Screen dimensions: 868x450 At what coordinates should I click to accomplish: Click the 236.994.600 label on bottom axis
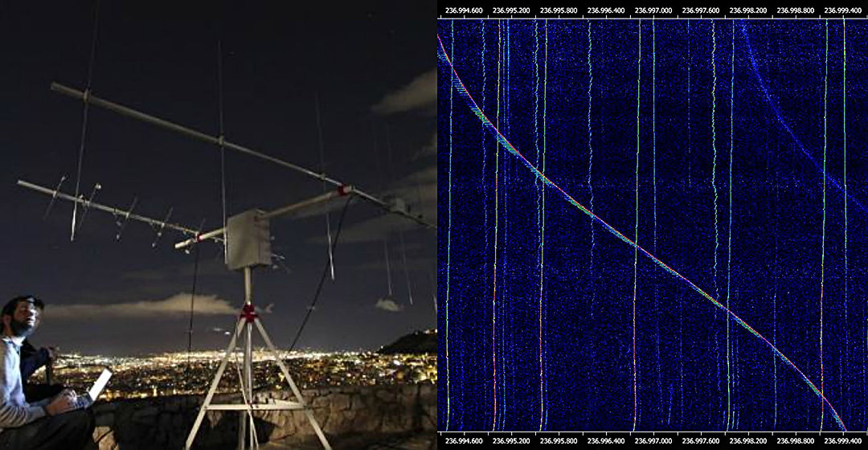click(464, 441)
